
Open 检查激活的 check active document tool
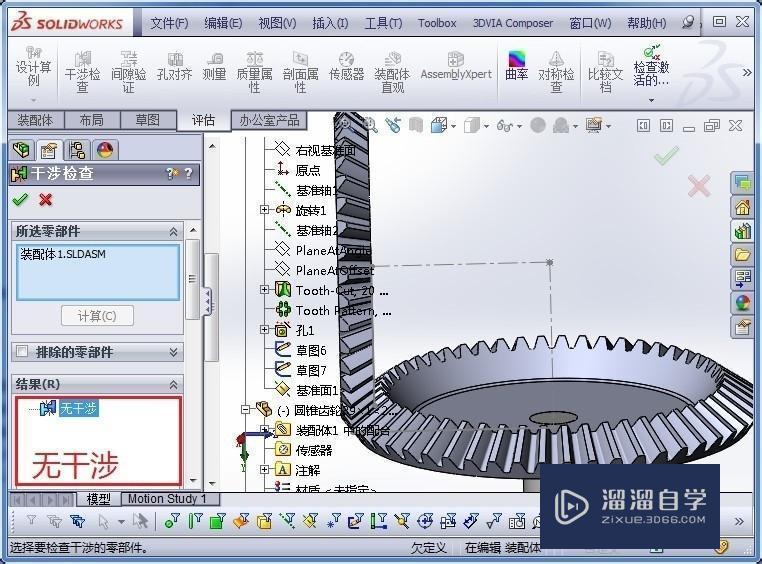[651, 68]
